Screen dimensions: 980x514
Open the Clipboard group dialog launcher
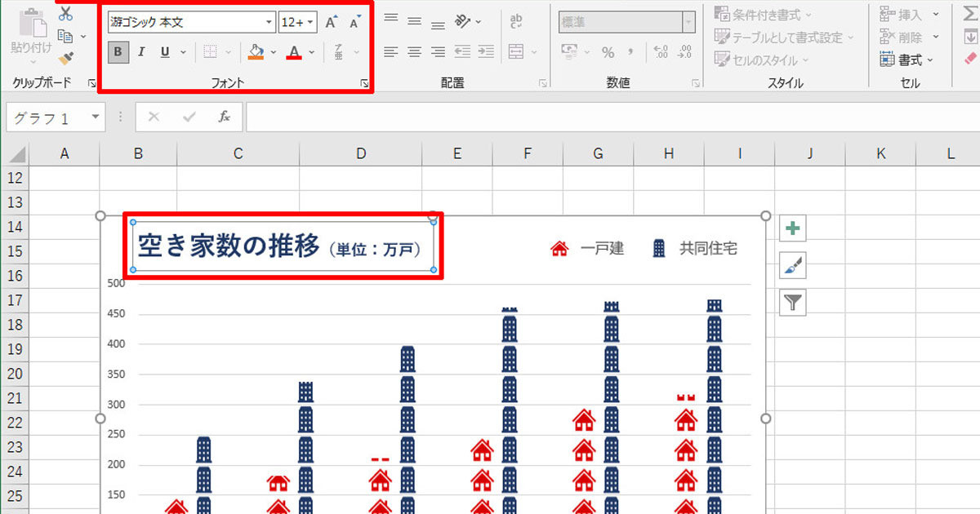[x=91, y=83]
